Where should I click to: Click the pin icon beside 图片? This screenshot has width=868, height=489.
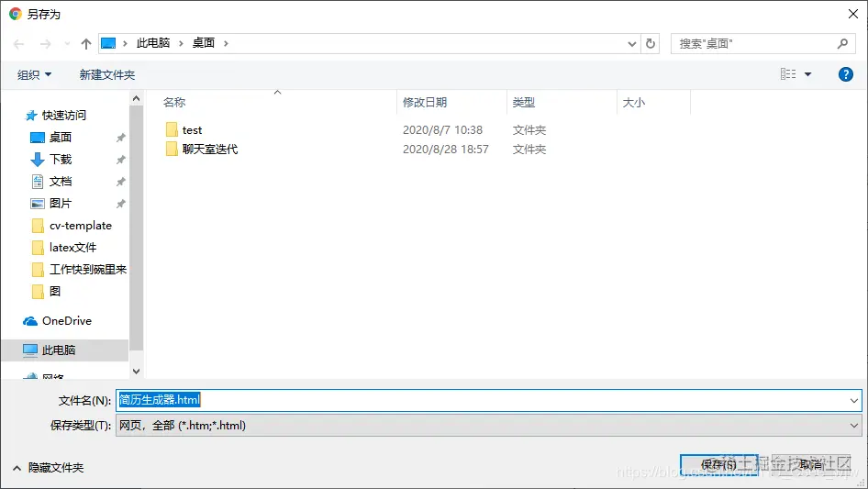tap(120, 204)
